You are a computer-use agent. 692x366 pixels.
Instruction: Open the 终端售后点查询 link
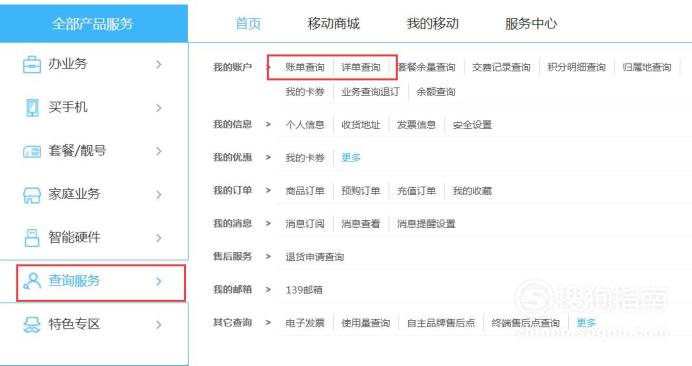[x=525, y=323]
